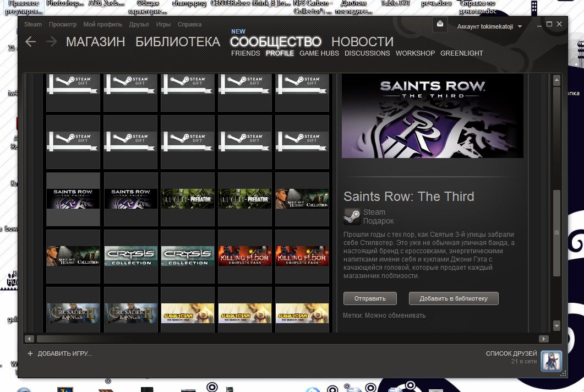The width and height of the screenshot is (584, 392).
Task: Click the horizontal scrollbar right arrow
Action: 544,339
